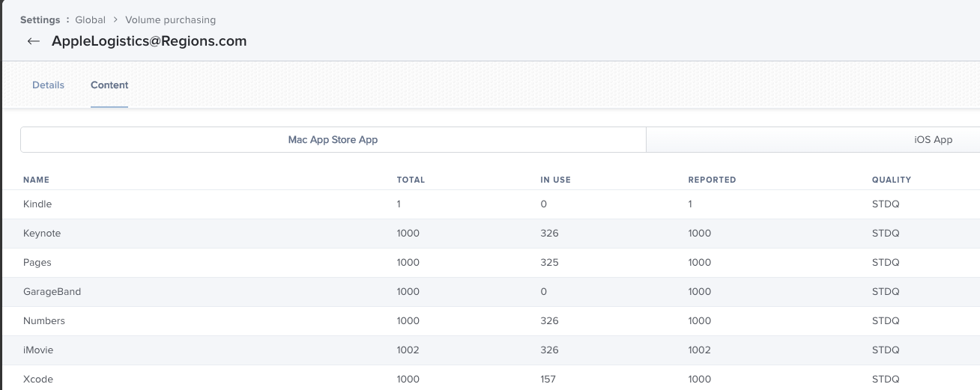Open the Global breadcrumb link

90,19
